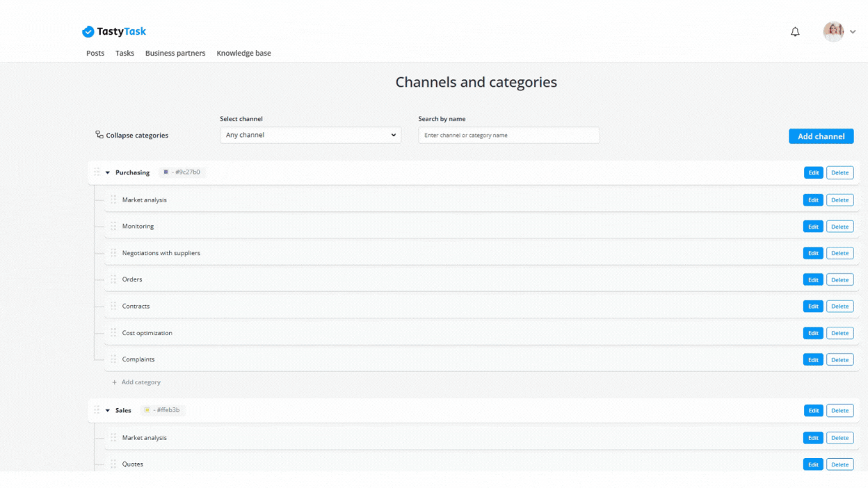This screenshot has width=868, height=488.
Task: Expand the dropdown arrow beside the avatar
Action: click(x=853, y=32)
